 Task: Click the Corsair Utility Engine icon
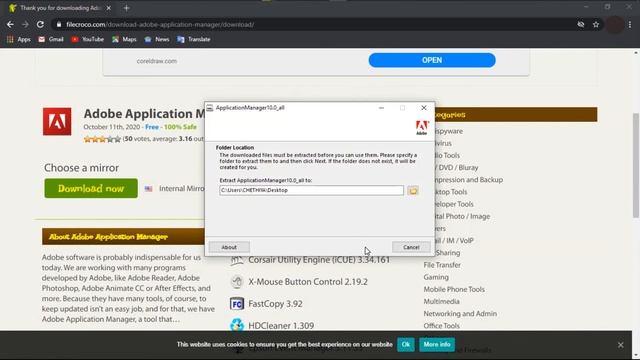coord(237,260)
